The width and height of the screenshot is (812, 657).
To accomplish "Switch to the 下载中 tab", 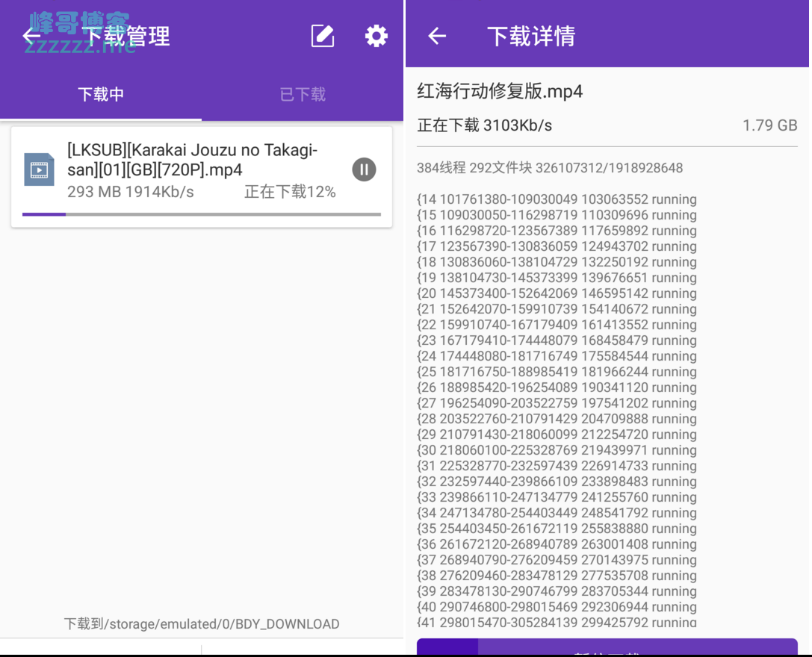I will (x=101, y=95).
